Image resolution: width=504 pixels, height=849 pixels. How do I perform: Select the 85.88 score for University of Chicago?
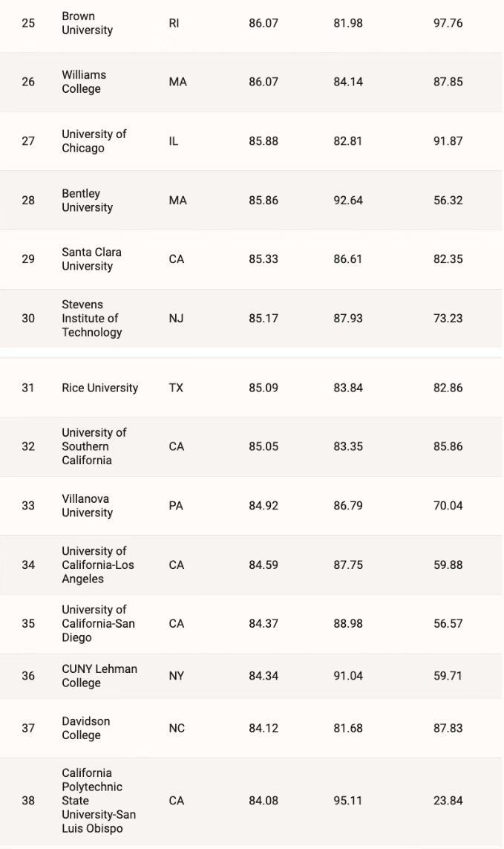pos(264,141)
